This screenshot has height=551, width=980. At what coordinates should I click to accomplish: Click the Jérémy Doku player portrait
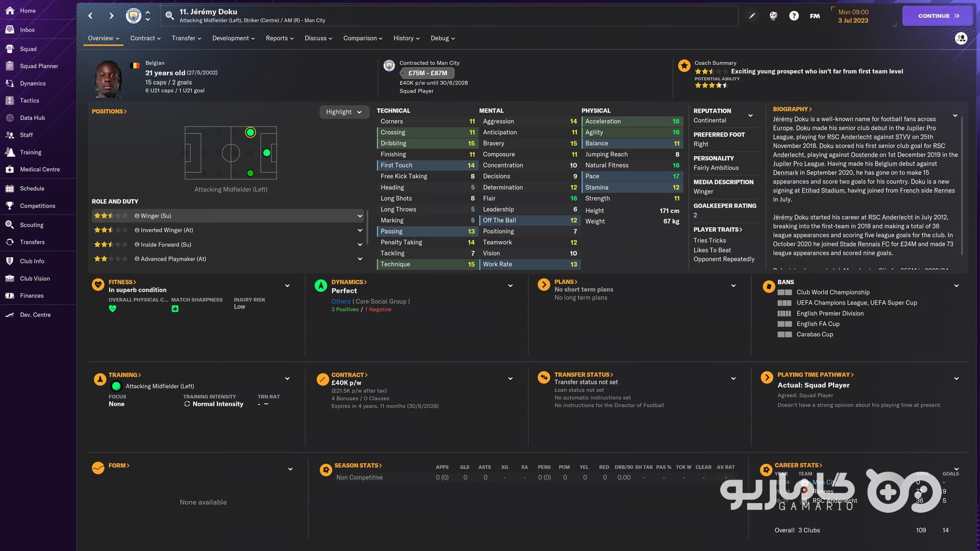pyautogui.click(x=109, y=79)
